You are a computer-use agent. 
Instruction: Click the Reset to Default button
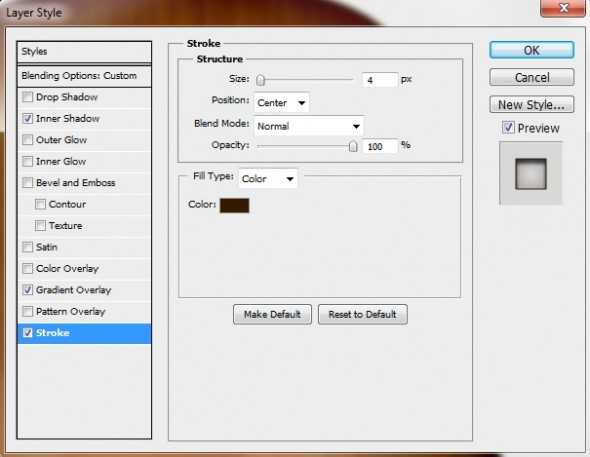[x=362, y=314]
